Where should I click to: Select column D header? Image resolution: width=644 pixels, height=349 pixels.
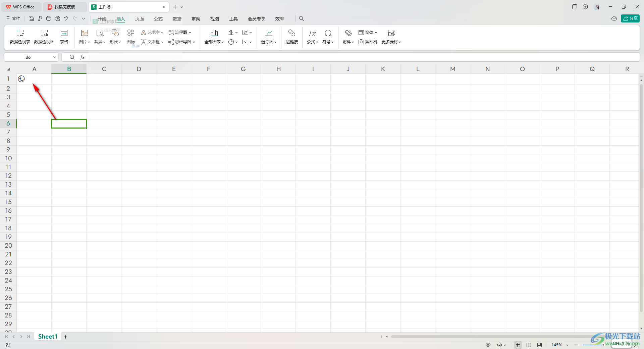139,69
